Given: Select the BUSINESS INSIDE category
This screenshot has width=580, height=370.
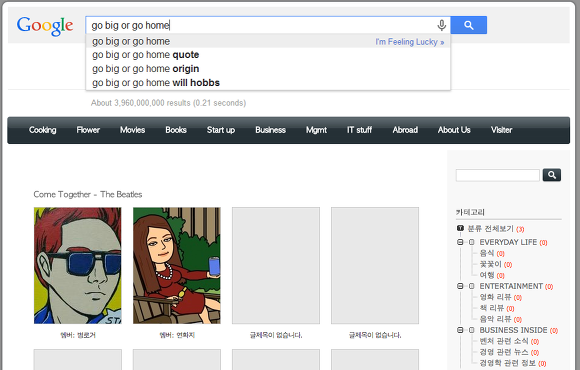Looking at the screenshot, I should 513,330.
